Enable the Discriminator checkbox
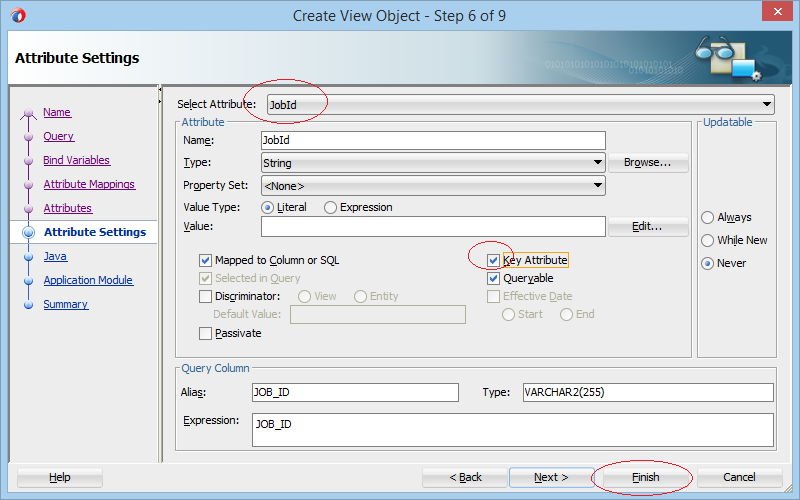This screenshot has width=800, height=500. (205, 296)
